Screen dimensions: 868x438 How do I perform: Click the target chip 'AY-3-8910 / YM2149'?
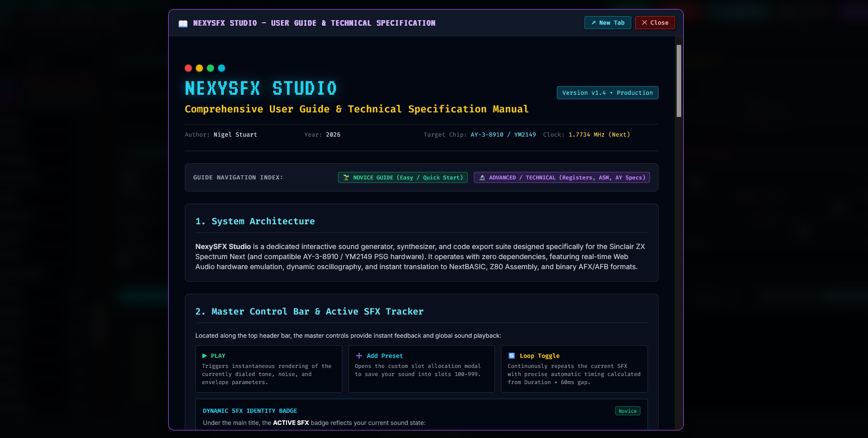tap(503, 135)
